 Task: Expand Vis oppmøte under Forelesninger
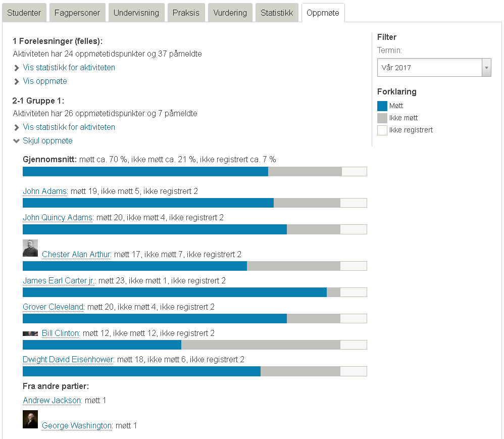[45, 81]
